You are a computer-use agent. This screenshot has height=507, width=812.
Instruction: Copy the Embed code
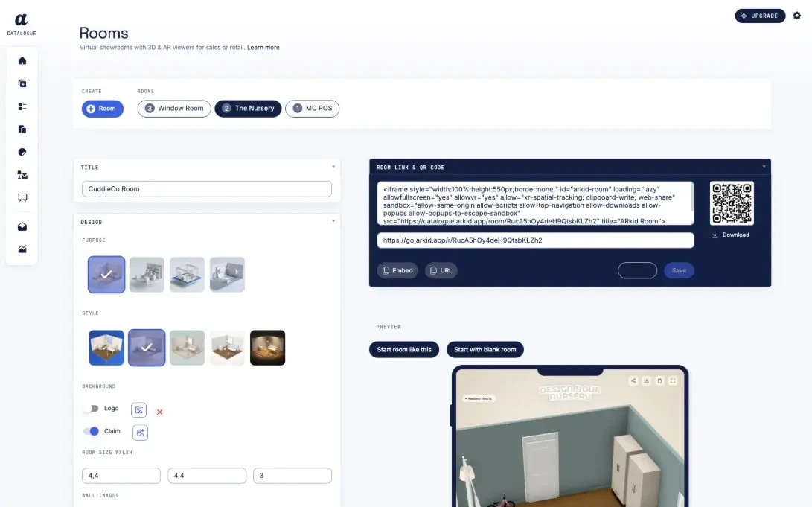(x=397, y=270)
